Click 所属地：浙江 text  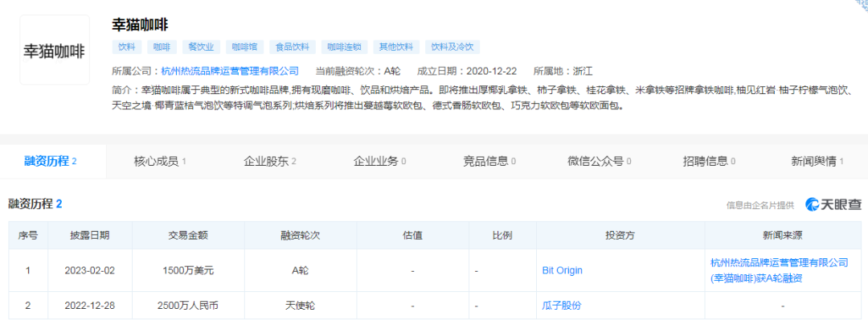563,71
